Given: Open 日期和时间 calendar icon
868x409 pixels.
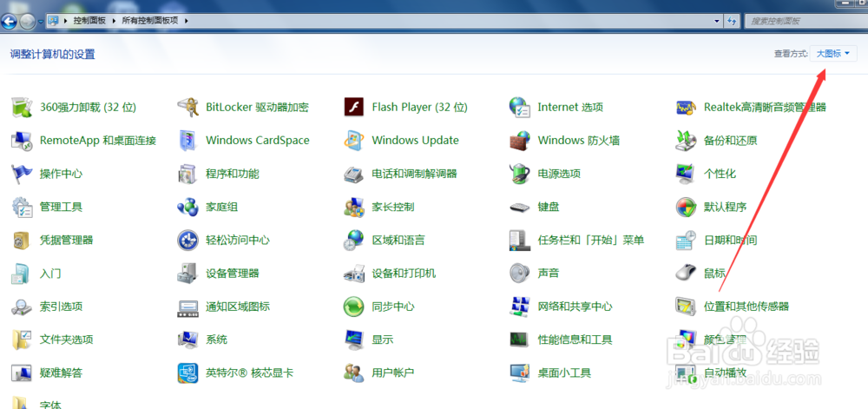Looking at the screenshot, I should (x=686, y=240).
